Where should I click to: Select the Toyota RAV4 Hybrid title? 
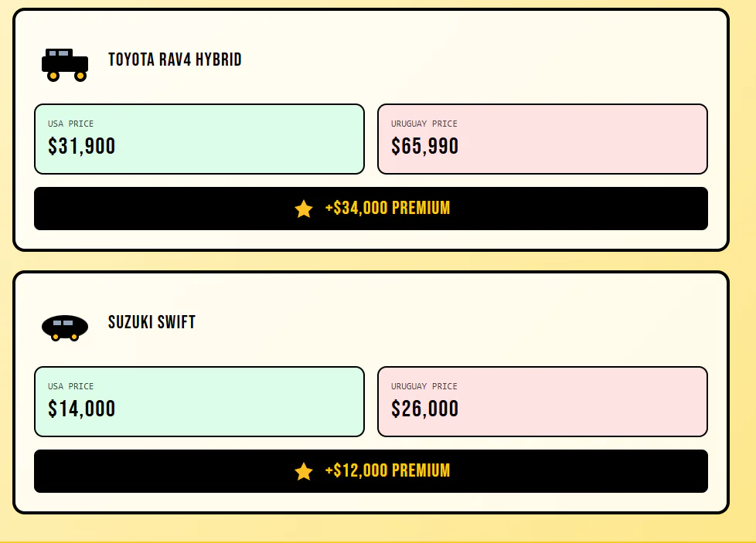click(x=175, y=59)
